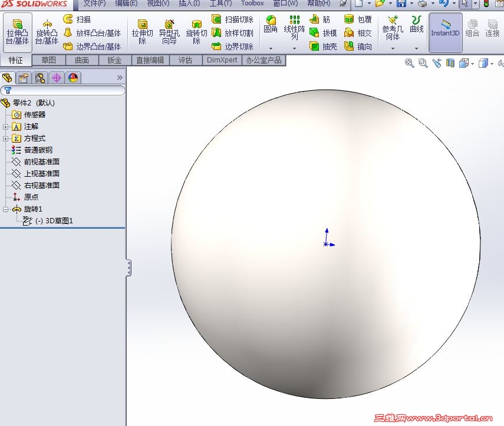The width and height of the screenshot is (504, 426).
Task: Switch to the DimXpert tab
Action: (222, 60)
